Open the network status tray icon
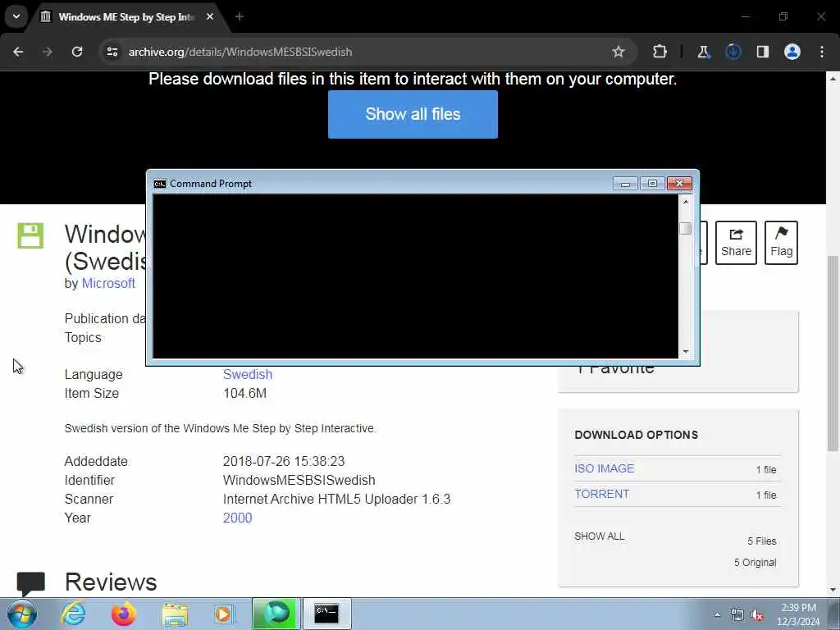840x630 pixels. pyautogui.click(x=737, y=615)
